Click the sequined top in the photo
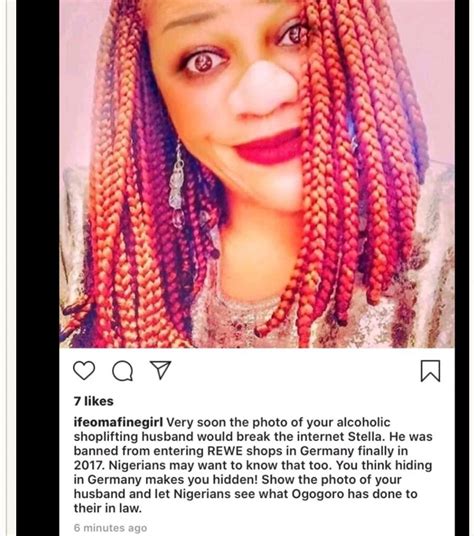The height and width of the screenshot is (536, 474). pyautogui.click(x=410, y=291)
